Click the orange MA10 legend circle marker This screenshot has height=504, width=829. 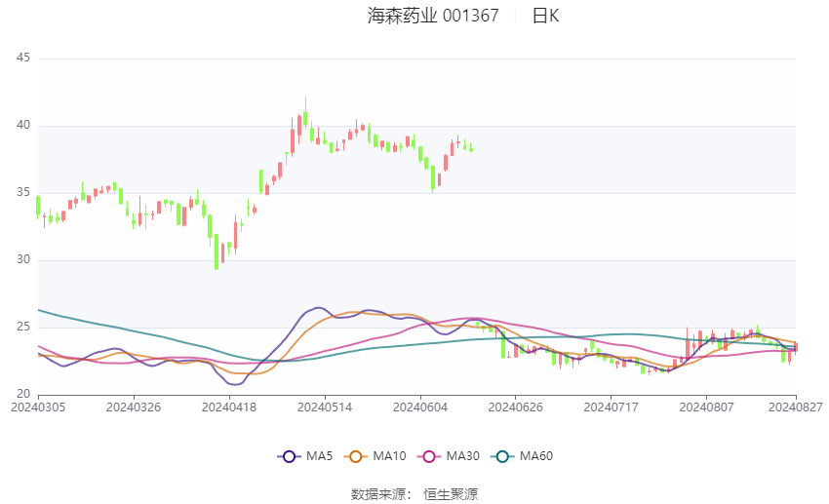[358, 455]
